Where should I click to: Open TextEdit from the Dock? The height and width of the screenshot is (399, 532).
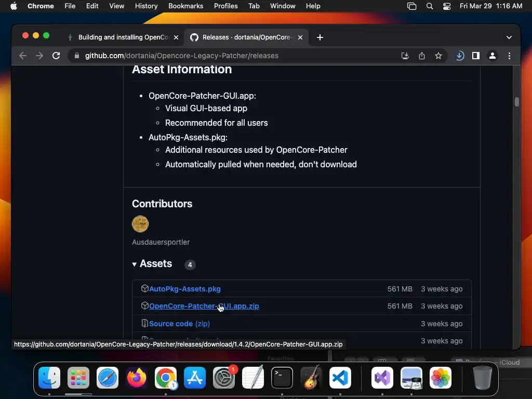coord(253,378)
